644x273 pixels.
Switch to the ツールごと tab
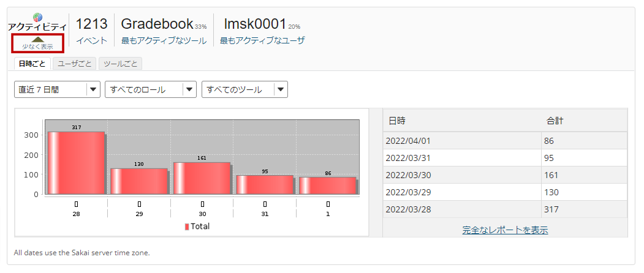click(121, 64)
